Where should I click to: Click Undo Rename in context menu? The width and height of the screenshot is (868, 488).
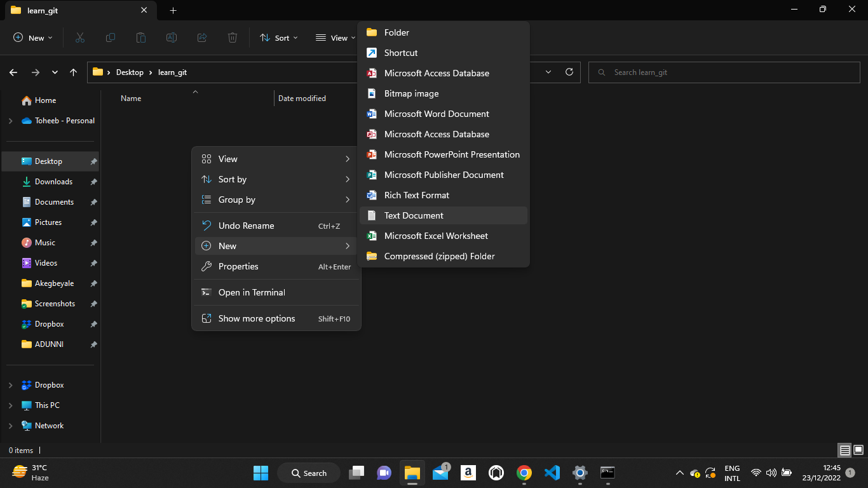click(x=276, y=226)
